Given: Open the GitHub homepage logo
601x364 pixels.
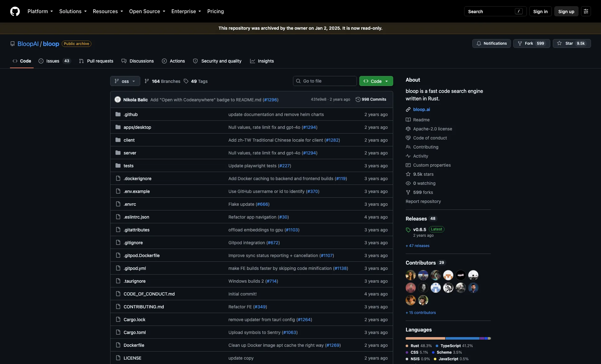Looking at the screenshot, I should pos(15,11).
